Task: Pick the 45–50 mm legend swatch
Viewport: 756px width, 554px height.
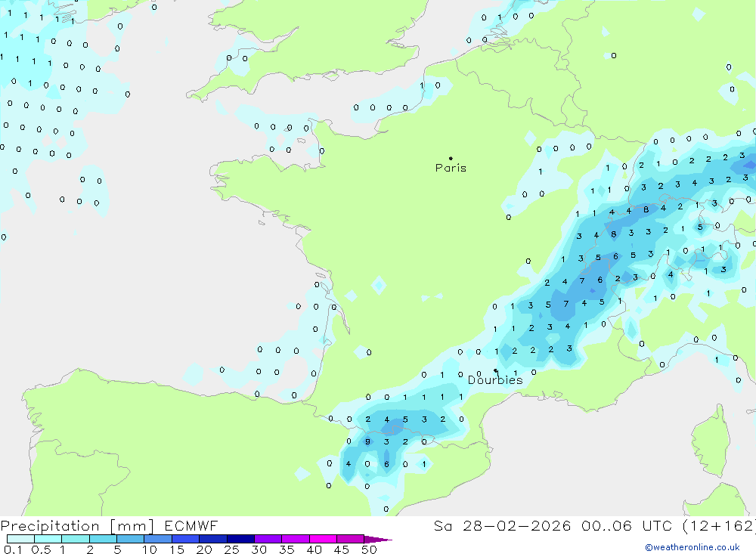Action: point(351,539)
